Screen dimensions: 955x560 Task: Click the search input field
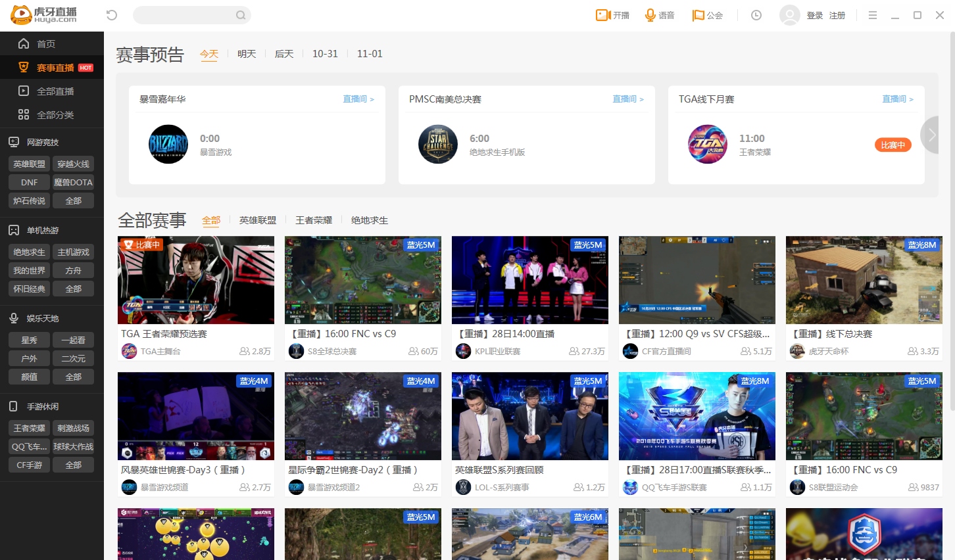point(192,15)
